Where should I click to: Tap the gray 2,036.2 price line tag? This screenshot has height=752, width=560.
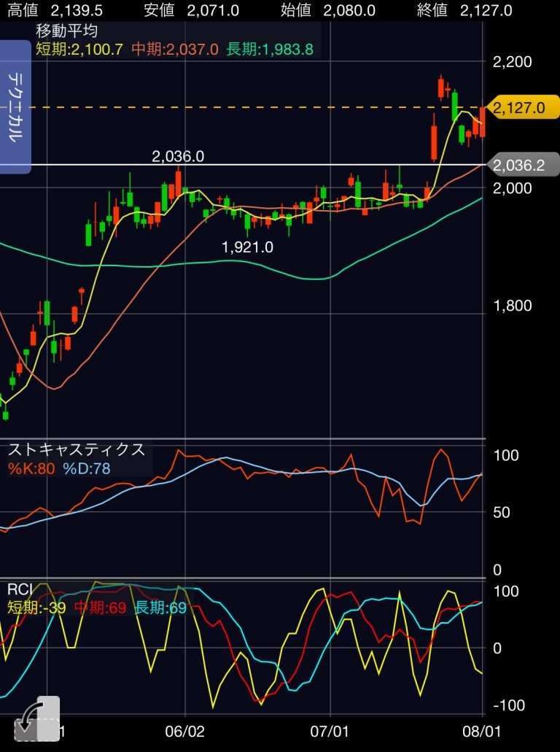(x=521, y=166)
